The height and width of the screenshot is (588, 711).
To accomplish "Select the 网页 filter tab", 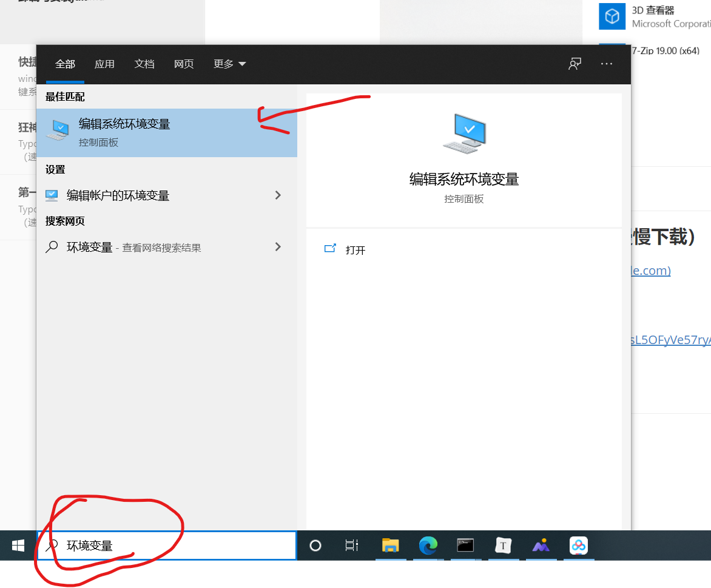I will tap(184, 64).
